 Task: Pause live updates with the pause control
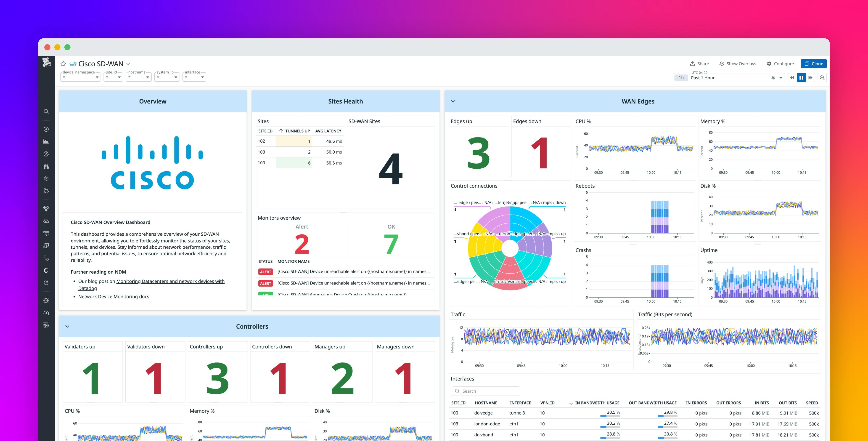[801, 77]
